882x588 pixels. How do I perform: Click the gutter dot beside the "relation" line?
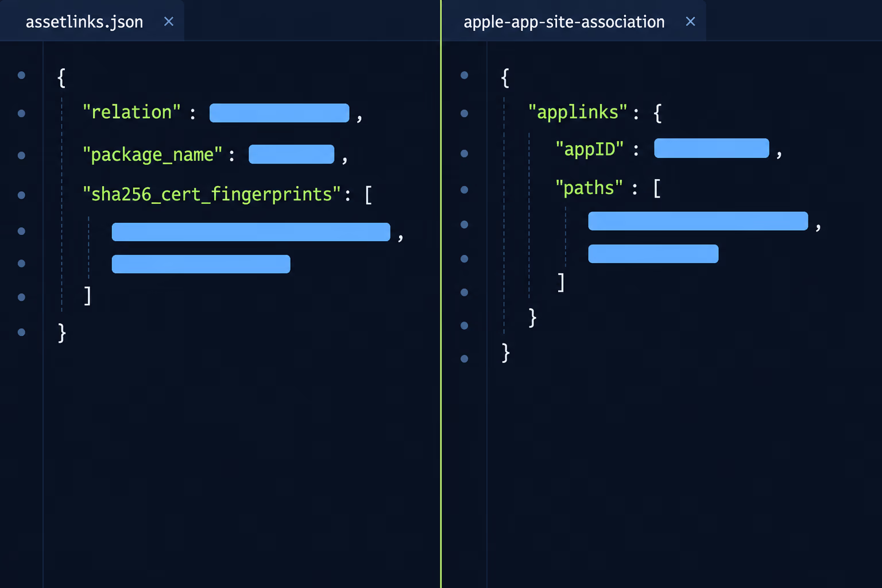click(21, 113)
